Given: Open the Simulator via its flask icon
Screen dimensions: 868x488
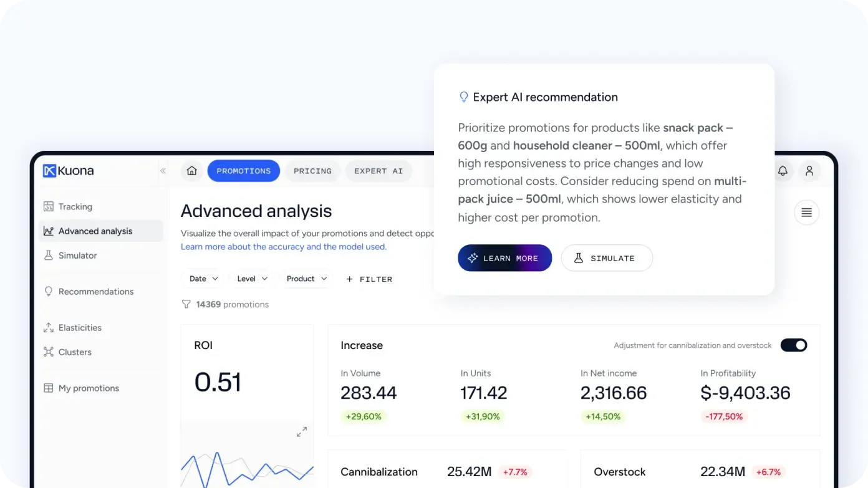Looking at the screenshot, I should (x=49, y=256).
